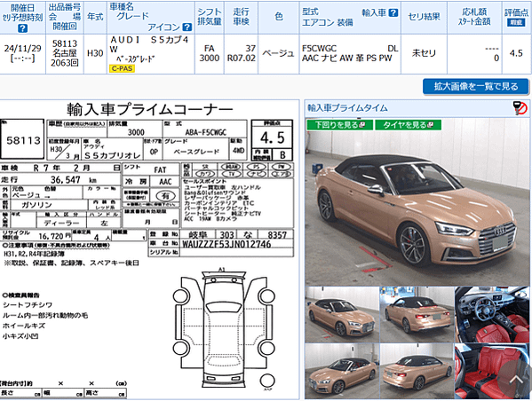The height and width of the screenshot is (401, 532).
Task: Click the シフト 排気量 column header
Action: (x=210, y=17)
